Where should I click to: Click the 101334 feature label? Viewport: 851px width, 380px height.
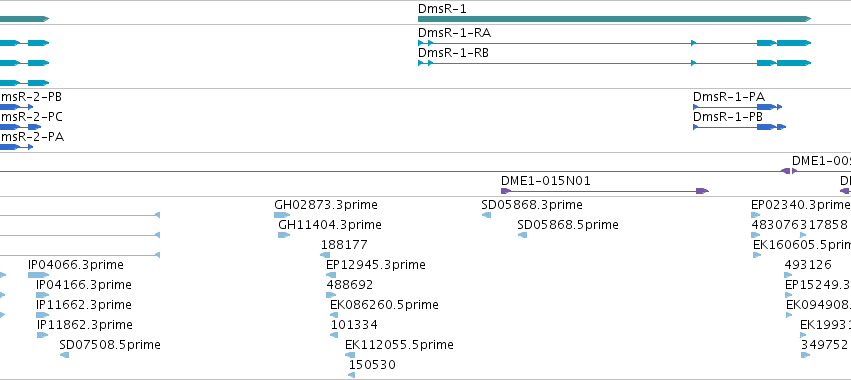[354, 325]
